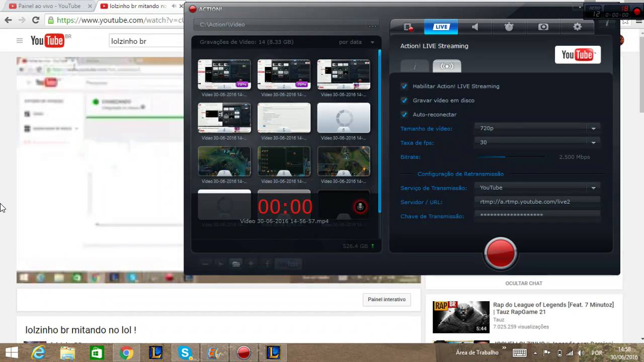Adjust the Bitrate slider
This screenshot has height=362, width=644.
[x=511, y=157]
